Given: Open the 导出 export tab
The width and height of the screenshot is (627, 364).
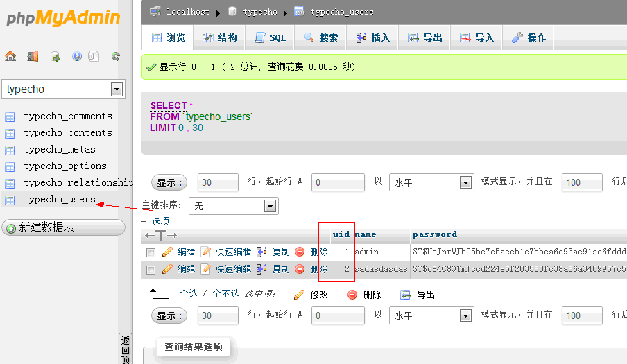Looking at the screenshot, I should coord(424,37).
